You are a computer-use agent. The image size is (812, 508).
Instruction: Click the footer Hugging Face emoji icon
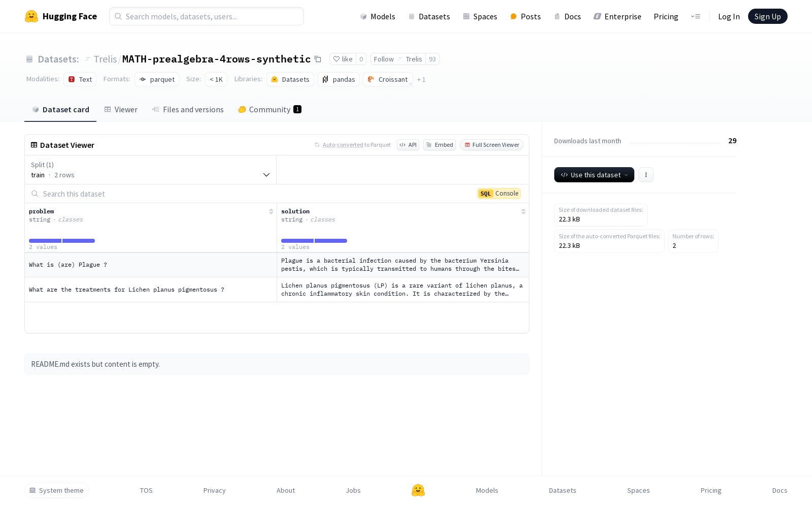(x=418, y=490)
